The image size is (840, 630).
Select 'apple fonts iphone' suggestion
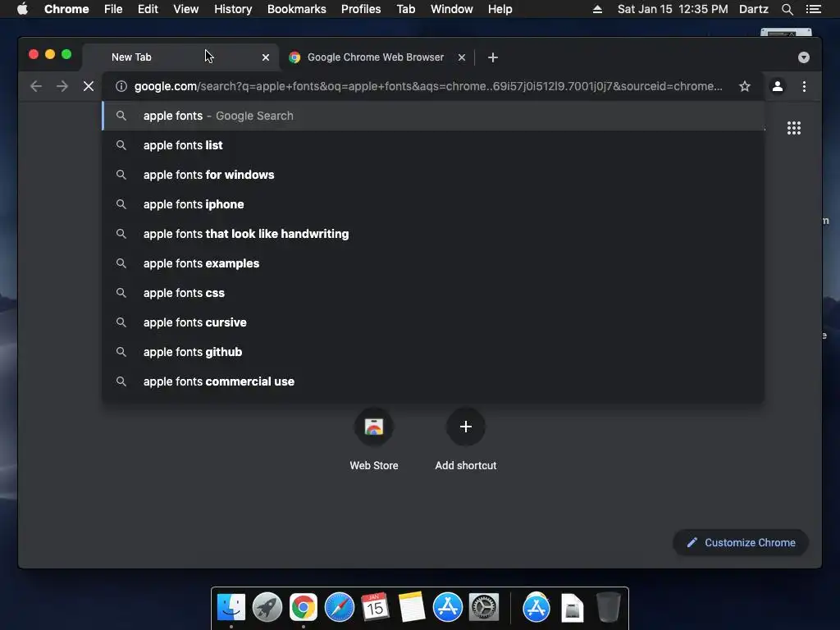point(433,204)
